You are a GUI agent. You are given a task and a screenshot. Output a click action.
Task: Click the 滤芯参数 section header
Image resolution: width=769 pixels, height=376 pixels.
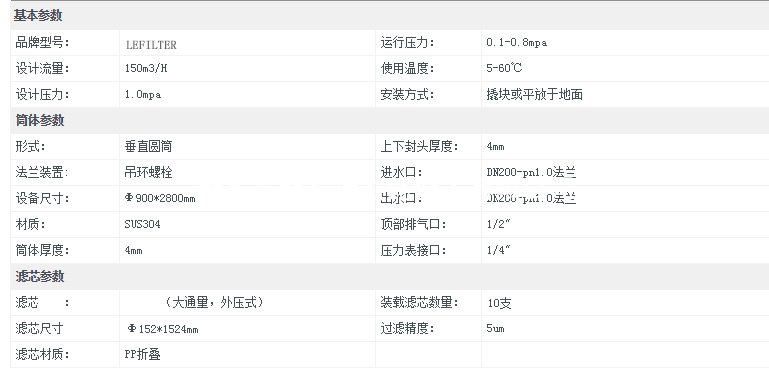(x=39, y=276)
